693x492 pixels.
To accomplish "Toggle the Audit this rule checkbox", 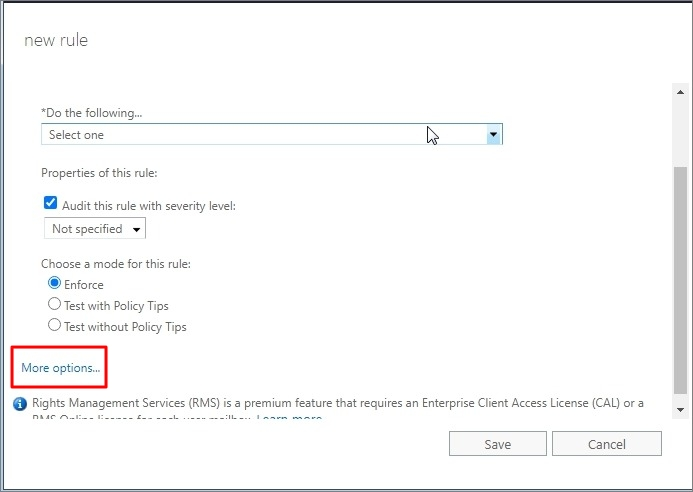I will pos(50,203).
